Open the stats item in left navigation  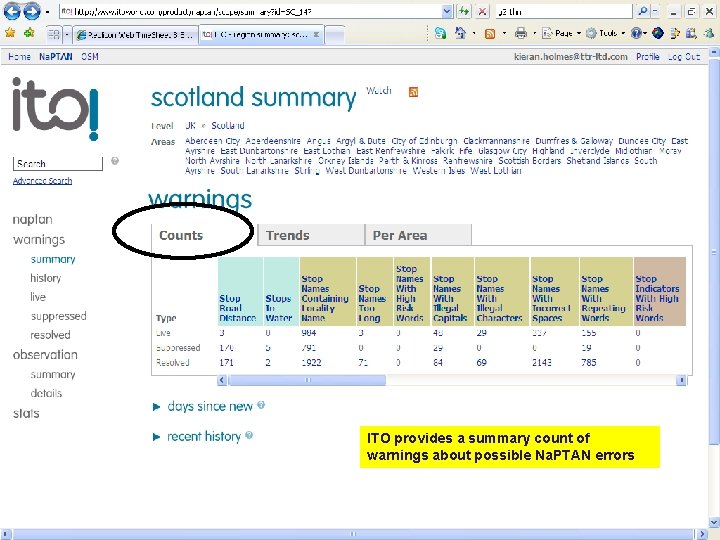click(x=26, y=413)
